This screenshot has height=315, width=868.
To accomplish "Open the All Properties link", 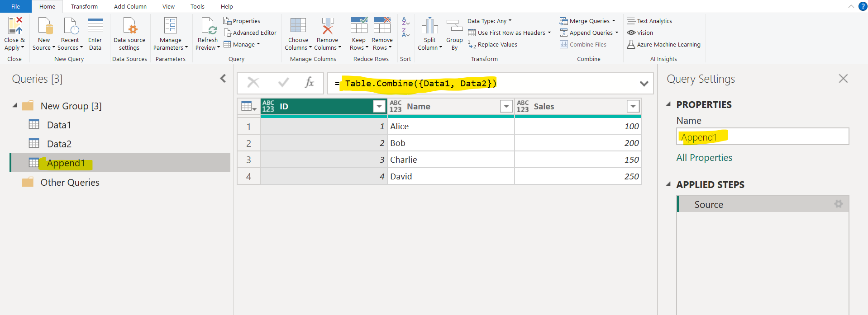I will pos(704,158).
